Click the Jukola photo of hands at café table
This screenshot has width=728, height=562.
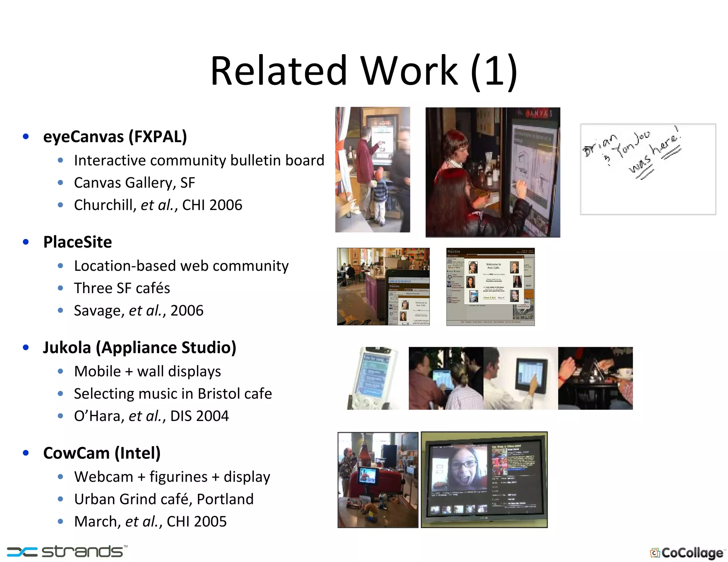click(x=595, y=378)
